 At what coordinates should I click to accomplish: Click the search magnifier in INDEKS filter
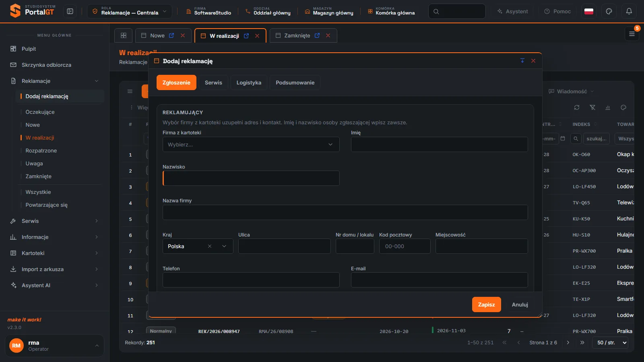pos(576,138)
